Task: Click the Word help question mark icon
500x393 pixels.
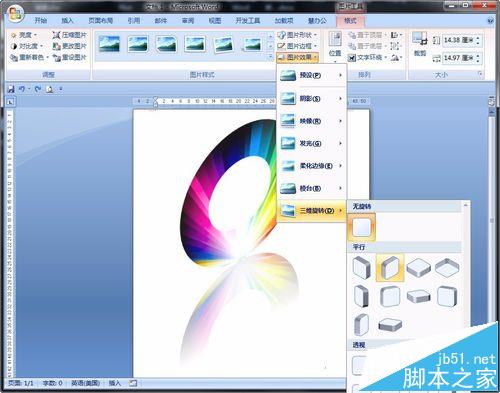Action: (x=490, y=21)
